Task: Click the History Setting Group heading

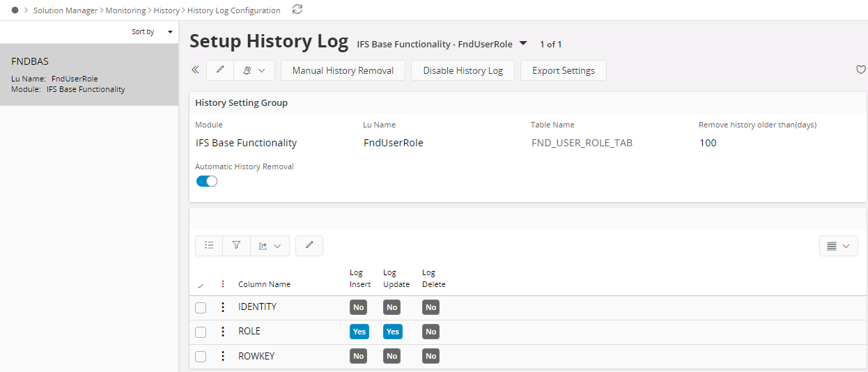Action: 241,102
